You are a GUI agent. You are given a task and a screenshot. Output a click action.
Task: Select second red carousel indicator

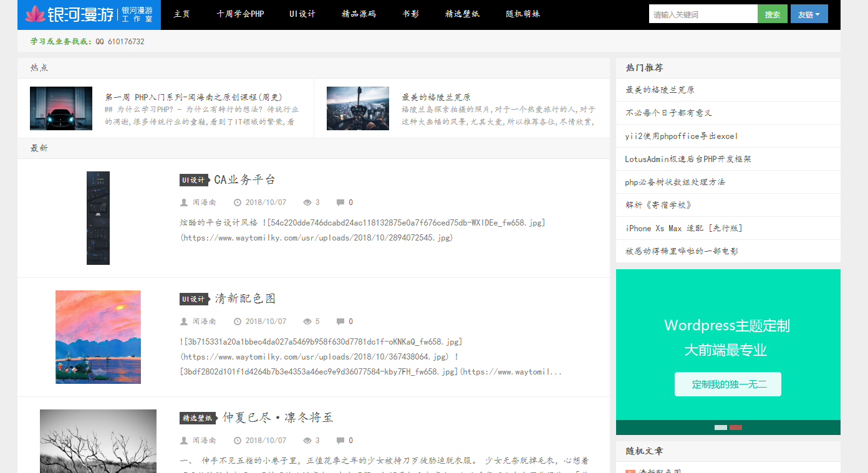point(736,428)
